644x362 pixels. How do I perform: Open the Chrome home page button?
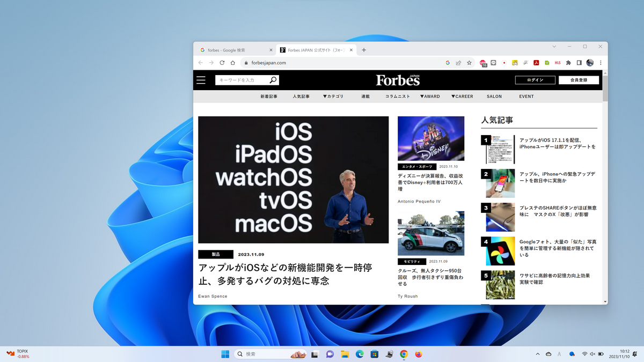point(233,63)
